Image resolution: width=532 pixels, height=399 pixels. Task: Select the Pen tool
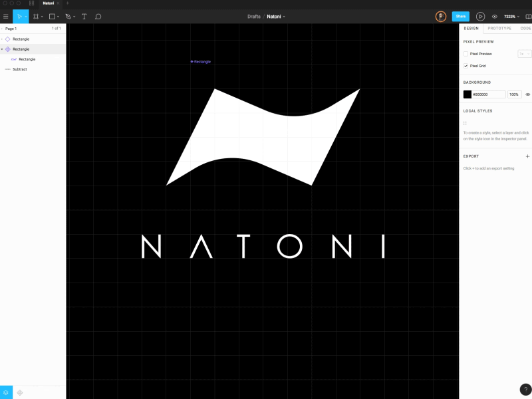(68, 17)
